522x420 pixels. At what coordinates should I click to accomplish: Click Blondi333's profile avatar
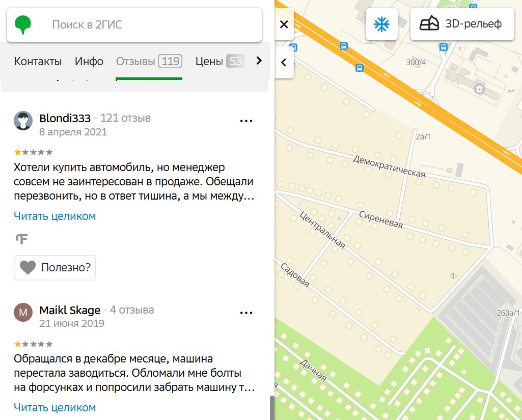[x=23, y=121]
